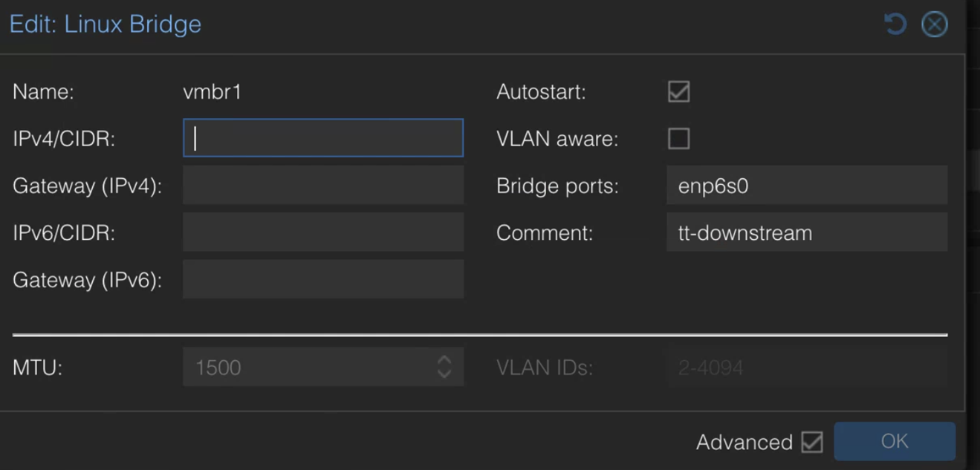980x470 pixels.
Task: Click the Comment field containing tt-downstream
Action: pyautogui.click(x=807, y=232)
